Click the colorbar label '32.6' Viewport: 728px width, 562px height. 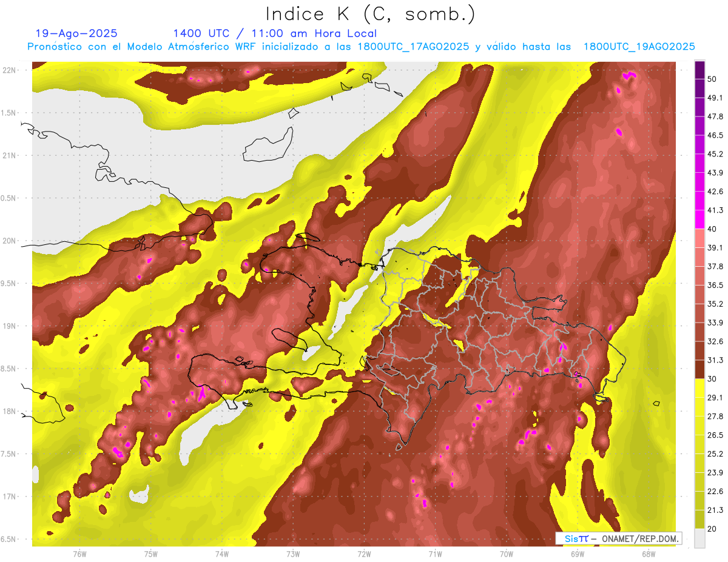pyautogui.click(x=715, y=341)
